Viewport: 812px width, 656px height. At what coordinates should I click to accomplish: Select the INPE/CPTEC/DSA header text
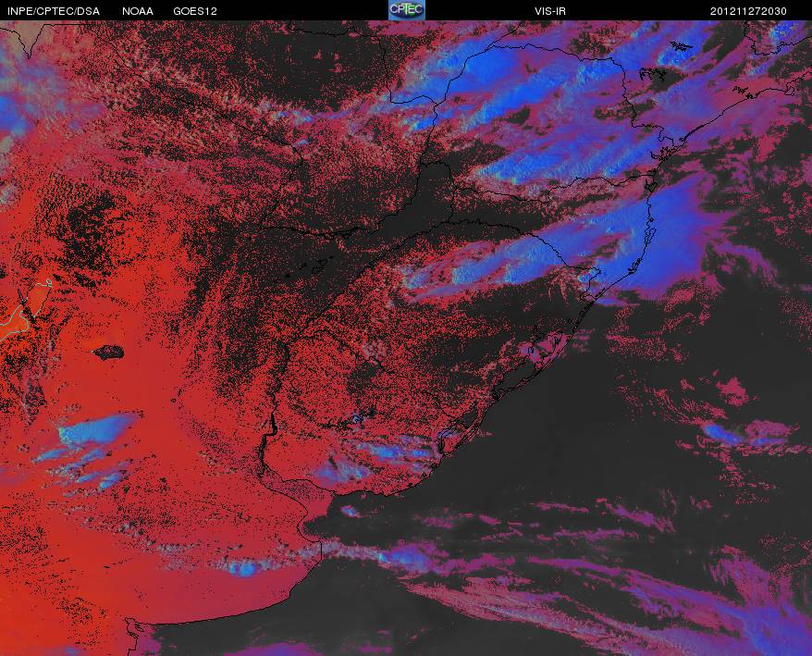(54, 11)
